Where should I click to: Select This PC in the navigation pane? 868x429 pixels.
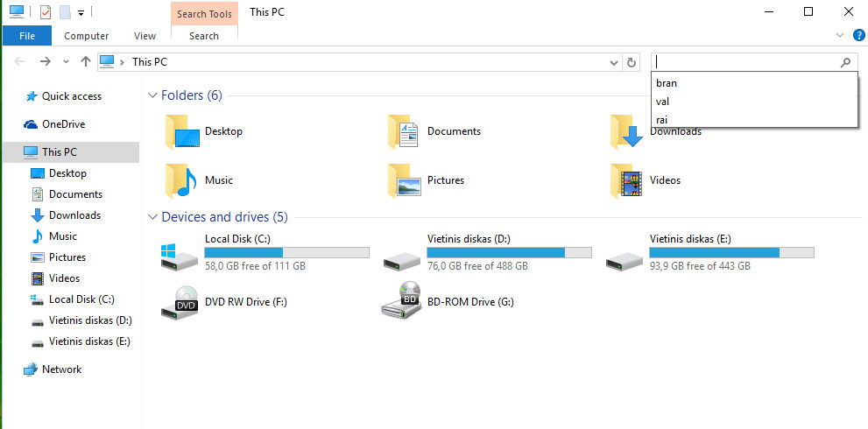(x=71, y=152)
